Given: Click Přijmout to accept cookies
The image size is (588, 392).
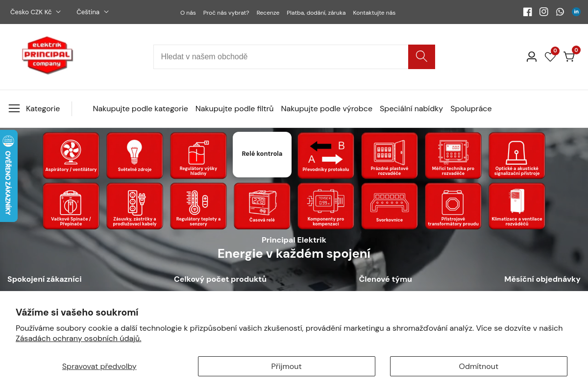Looking at the screenshot, I should [287, 367].
